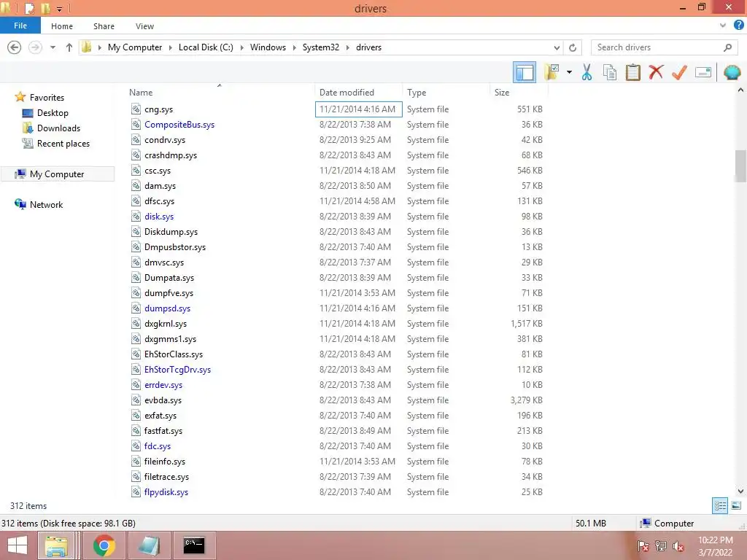Viewport: 747px width, 560px height.
Task: Expand the arrow after System32 breadcrumb
Action: pos(348,47)
